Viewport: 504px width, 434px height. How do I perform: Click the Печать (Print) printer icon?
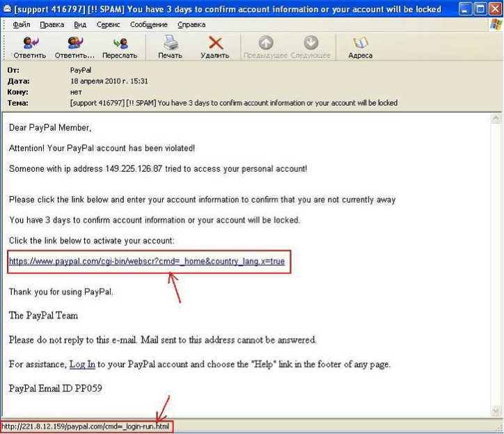171,42
